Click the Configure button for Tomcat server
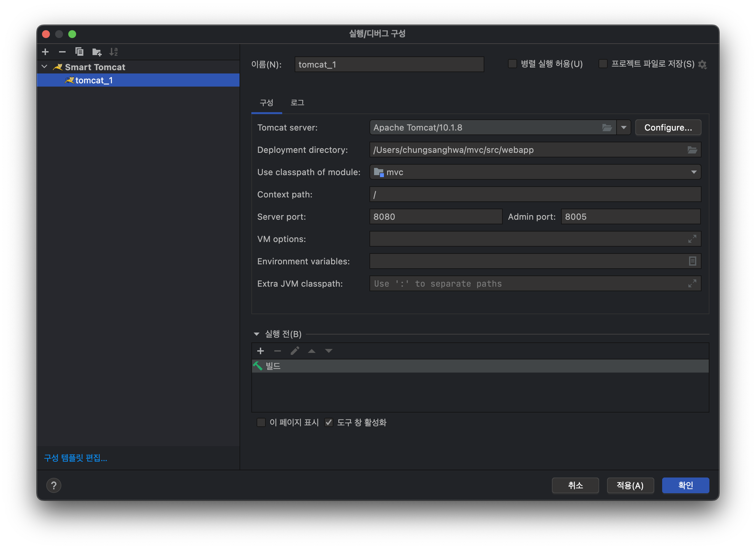The height and width of the screenshot is (549, 756). (x=669, y=127)
